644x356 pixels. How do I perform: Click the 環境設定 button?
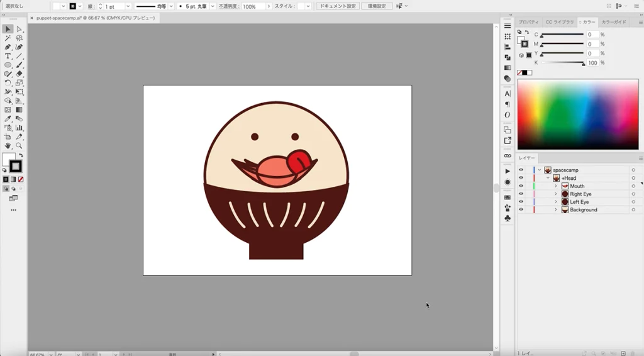point(377,6)
